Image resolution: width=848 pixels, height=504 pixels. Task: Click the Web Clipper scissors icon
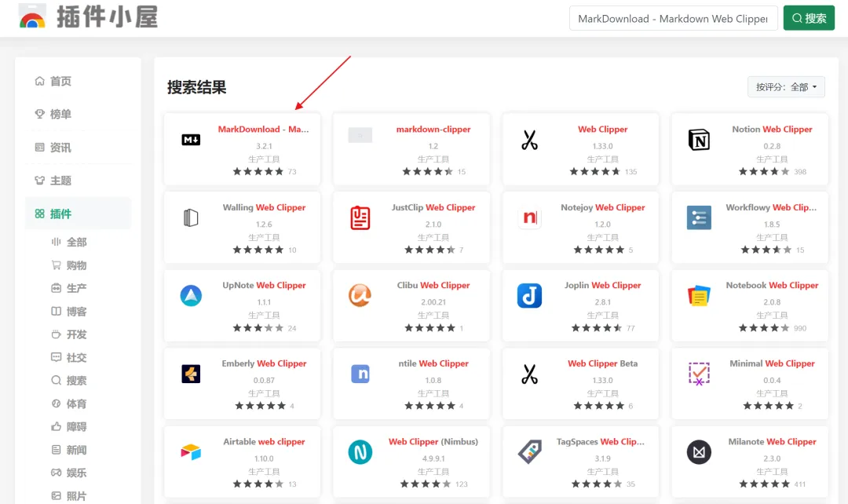(x=529, y=140)
